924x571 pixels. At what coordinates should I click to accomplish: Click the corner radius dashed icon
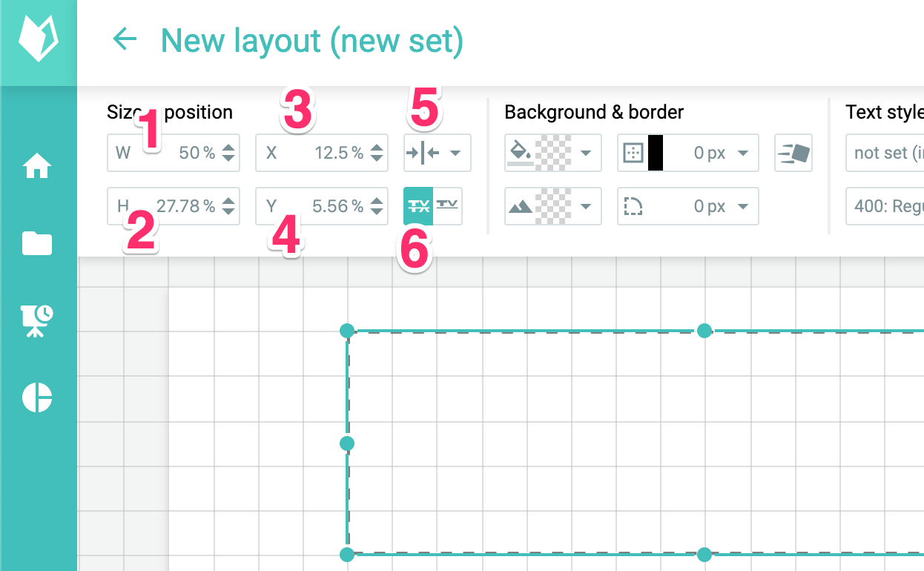633,207
